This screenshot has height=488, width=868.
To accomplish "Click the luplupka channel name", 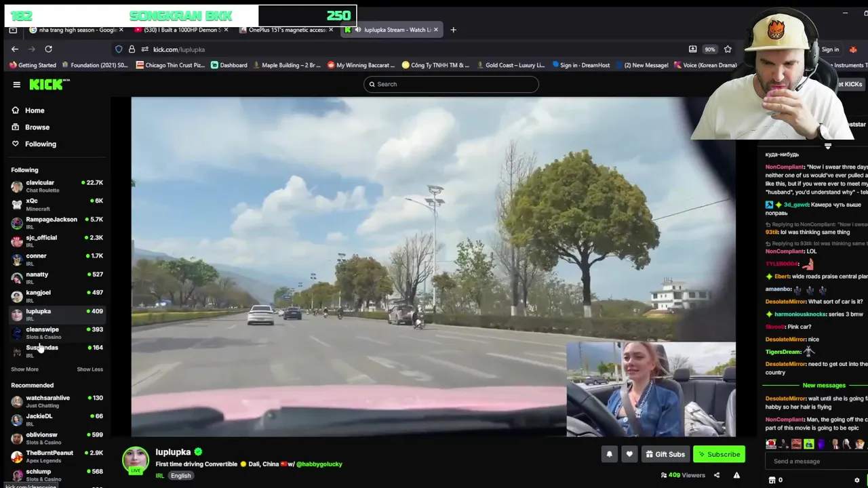I will (x=173, y=452).
